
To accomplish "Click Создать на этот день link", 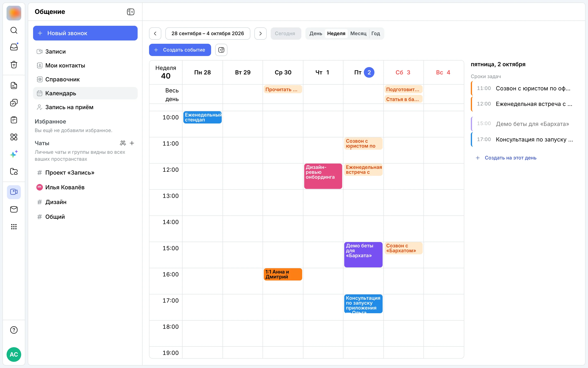I will [506, 158].
